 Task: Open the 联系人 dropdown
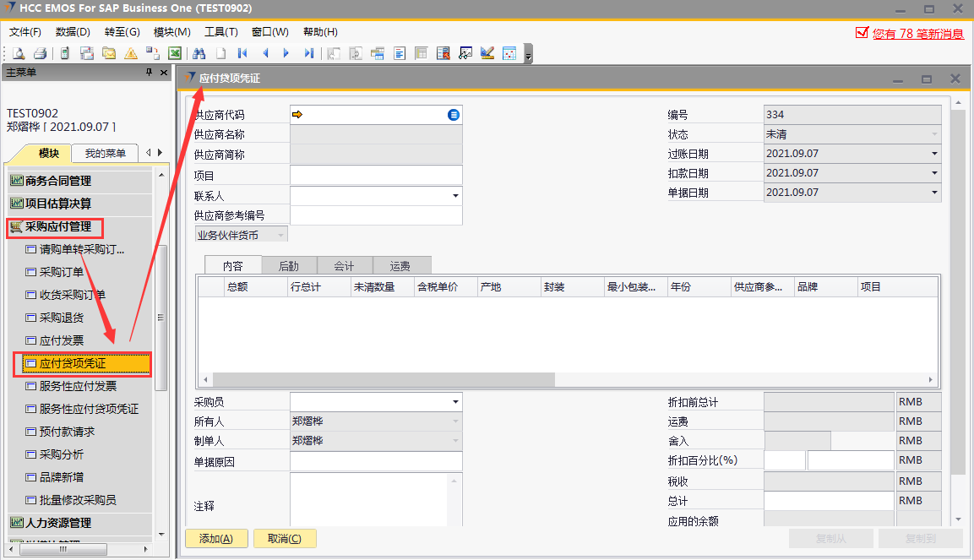coord(455,196)
